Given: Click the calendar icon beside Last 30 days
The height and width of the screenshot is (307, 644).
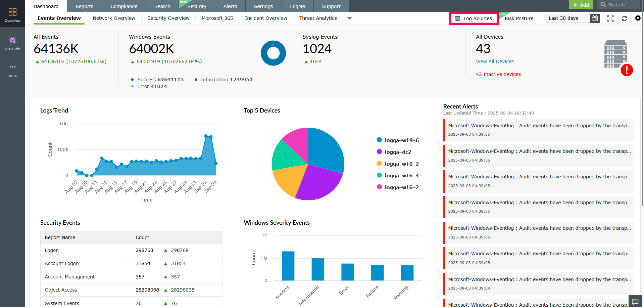Looking at the screenshot, I should tap(595, 18).
